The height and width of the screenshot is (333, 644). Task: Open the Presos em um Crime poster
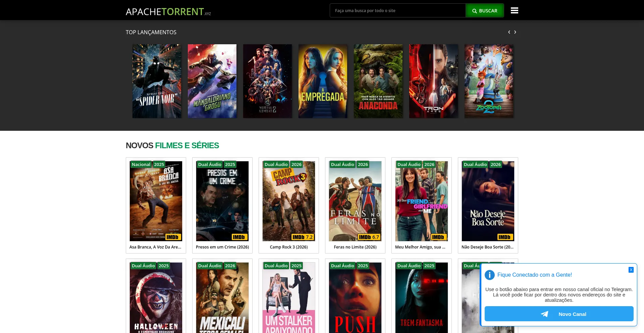pyautogui.click(x=222, y=201)
